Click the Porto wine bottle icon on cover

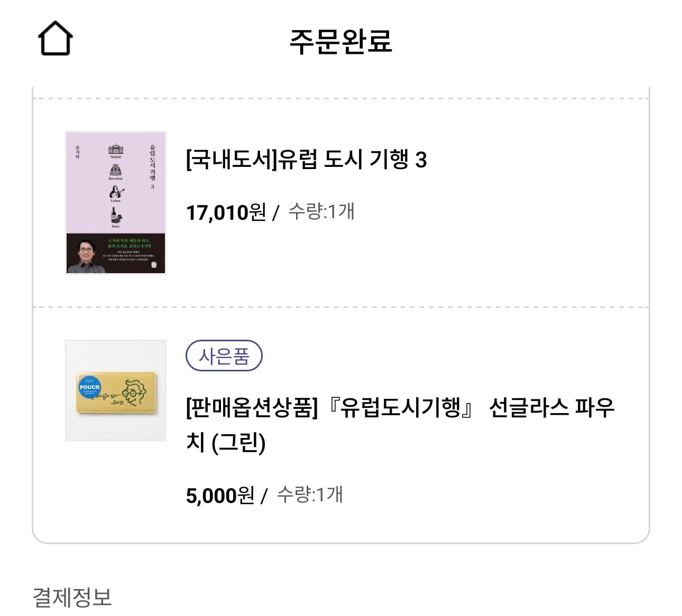pyautogui.click(x=116, y=216)
